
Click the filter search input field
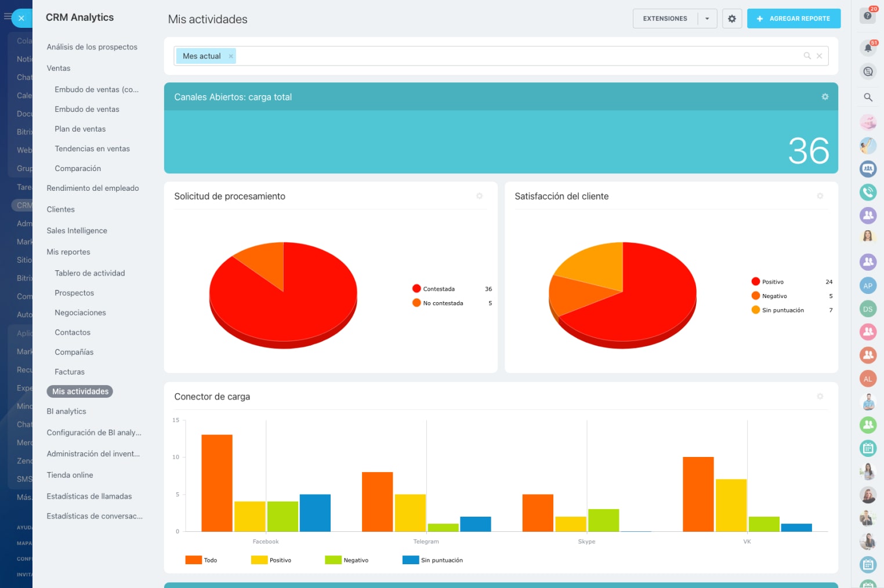[516, 56]
